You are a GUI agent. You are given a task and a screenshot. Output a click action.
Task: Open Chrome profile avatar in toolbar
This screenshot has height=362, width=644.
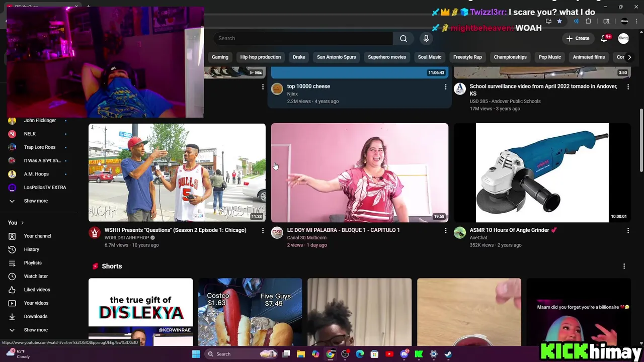tap(624, 21)
